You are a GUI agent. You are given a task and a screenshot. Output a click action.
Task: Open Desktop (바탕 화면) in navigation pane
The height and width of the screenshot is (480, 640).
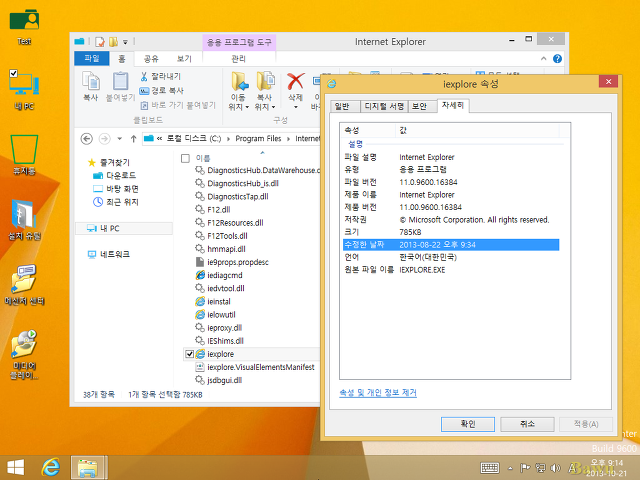click(116, 189)
